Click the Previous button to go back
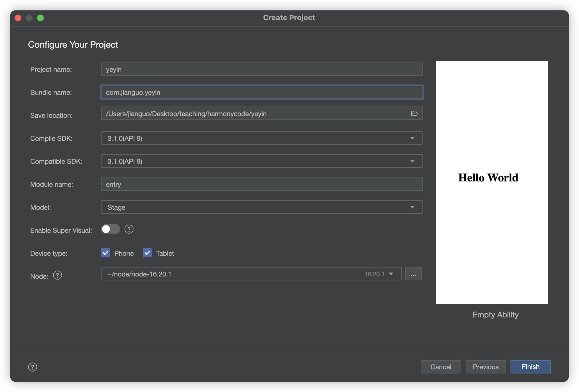The width and height of the screenshot is (579, 392). [486, 367]
